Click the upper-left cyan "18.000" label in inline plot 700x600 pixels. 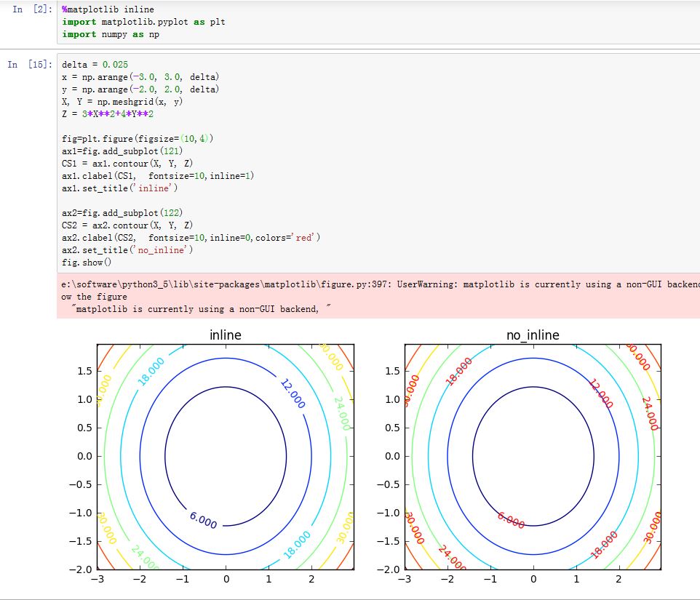tap(151, 372)
